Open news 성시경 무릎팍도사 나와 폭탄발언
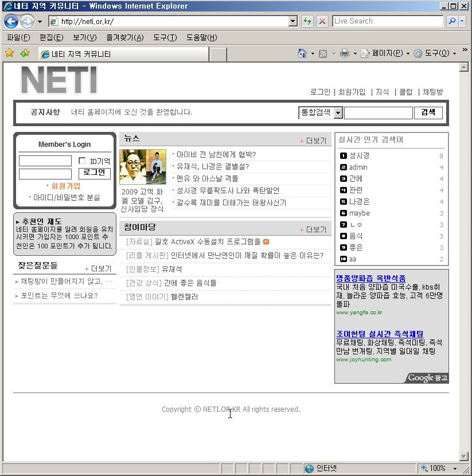 click(228, 190)
